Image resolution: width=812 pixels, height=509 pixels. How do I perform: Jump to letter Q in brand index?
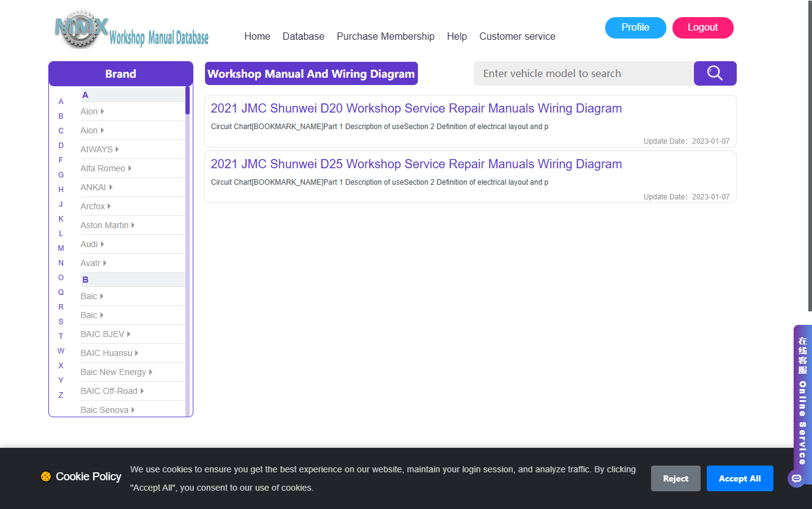pyautogui.click(x=61, y=292)
